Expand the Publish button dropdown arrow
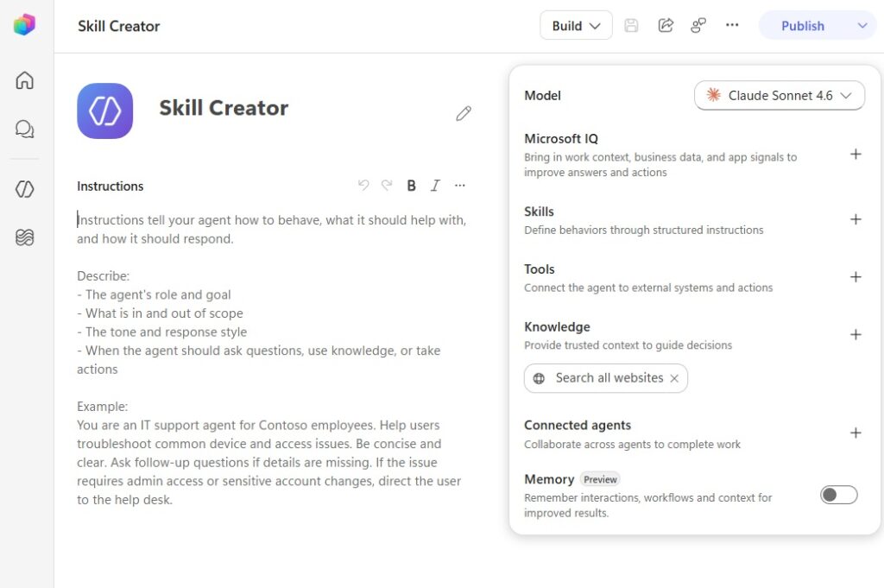This screenshot has width=884, height=588. click(862, 25)
